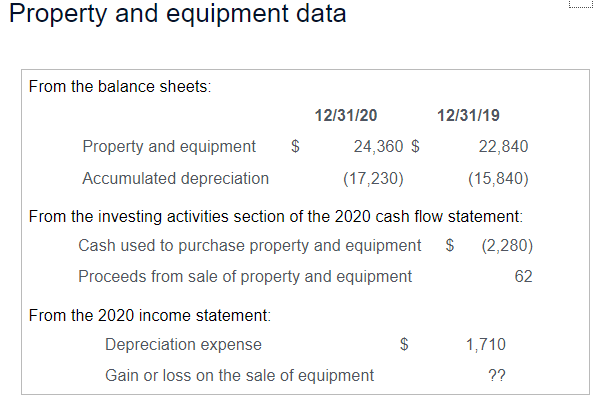Image resolution: width=606 pixels, height=411 pixels.
Task: Select the "From the balance sheets:" heading
Action: click(x=120, y=87)
